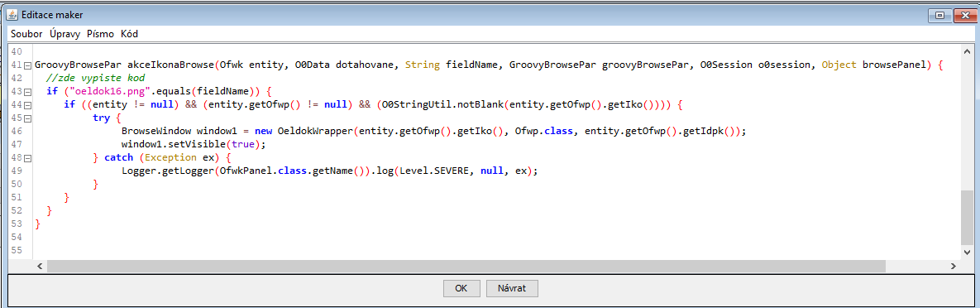This screenshot has width=980, height=308.
Task: Collapse the catch block fold at line 48
Action: [27, 157]
